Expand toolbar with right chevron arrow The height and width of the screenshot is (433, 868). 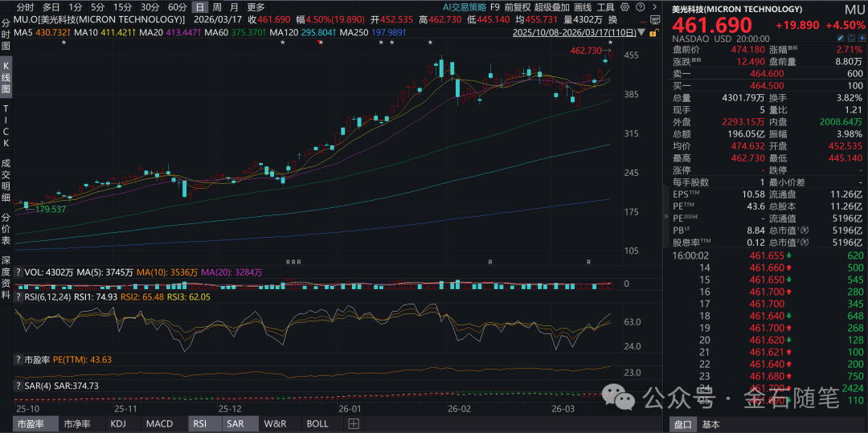(x=655, y=7)
